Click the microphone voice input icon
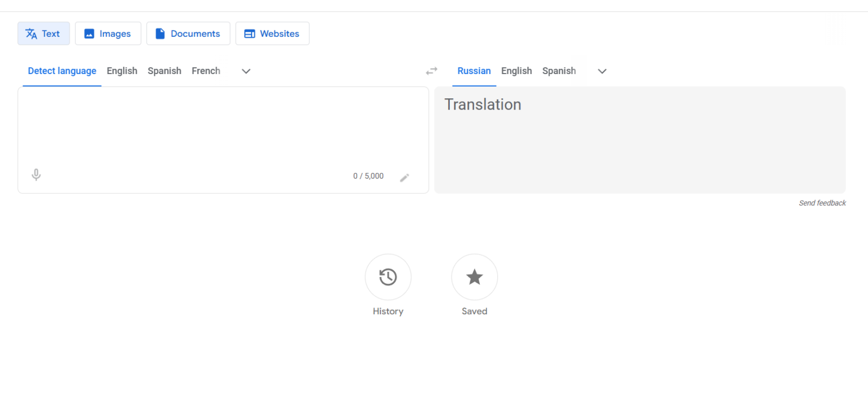 click(x=36, y=175)
